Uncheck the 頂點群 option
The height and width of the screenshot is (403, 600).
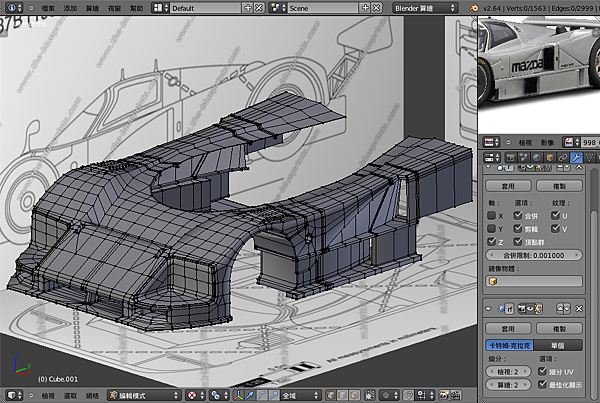click(518, 241)
